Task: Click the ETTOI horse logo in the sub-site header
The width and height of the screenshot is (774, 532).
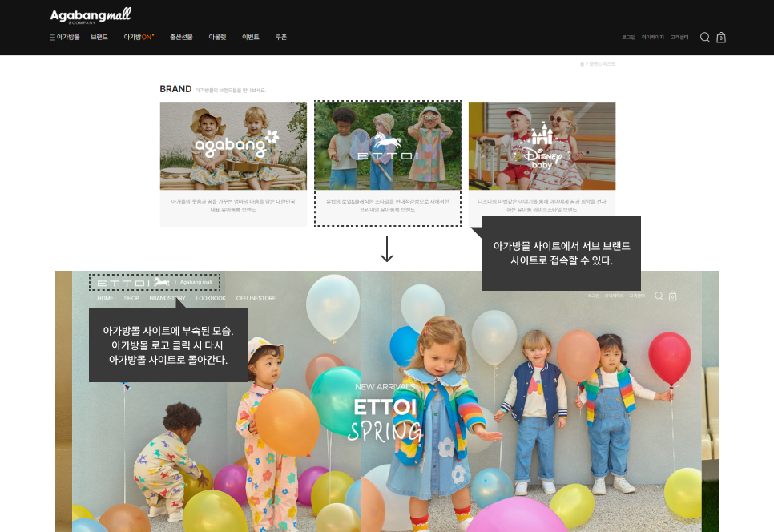Action: coord(133,283)
